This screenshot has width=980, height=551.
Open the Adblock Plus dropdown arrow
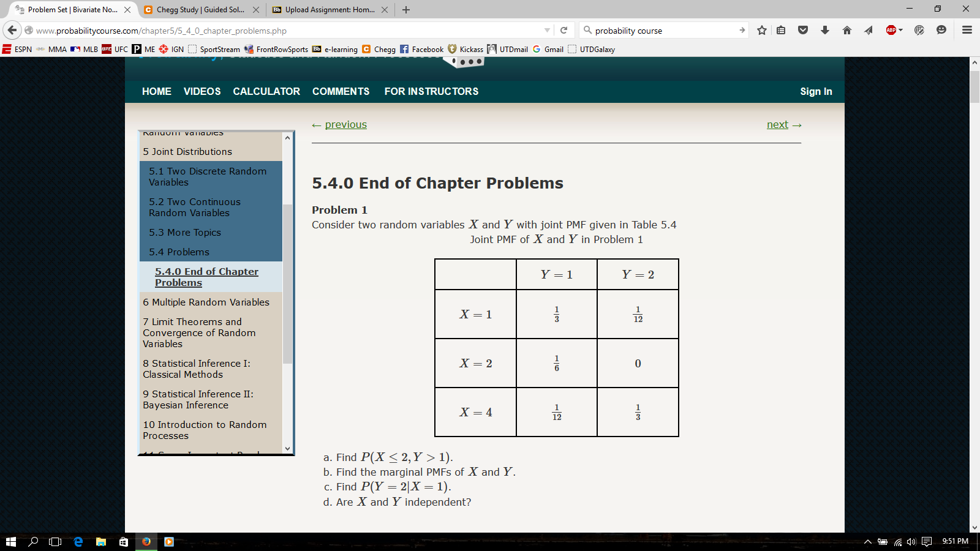900,31
